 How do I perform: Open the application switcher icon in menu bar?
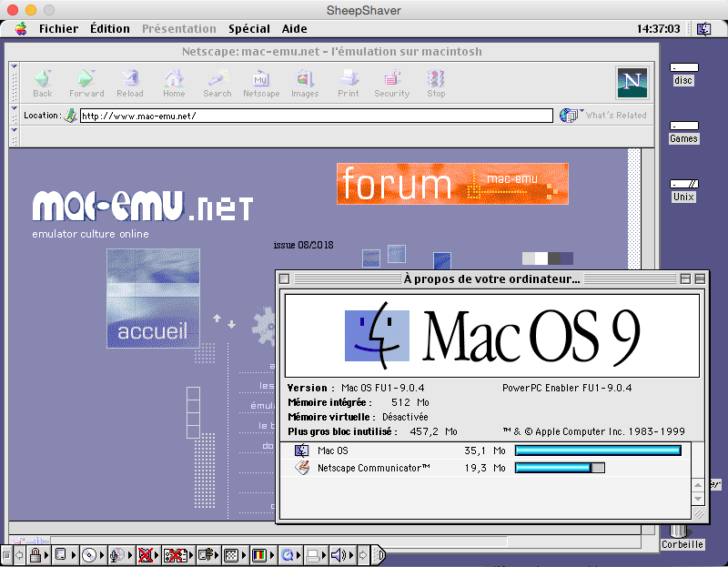[x=703, y=29]
